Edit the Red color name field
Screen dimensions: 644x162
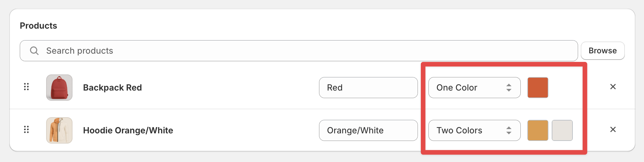tap(368, 88)
